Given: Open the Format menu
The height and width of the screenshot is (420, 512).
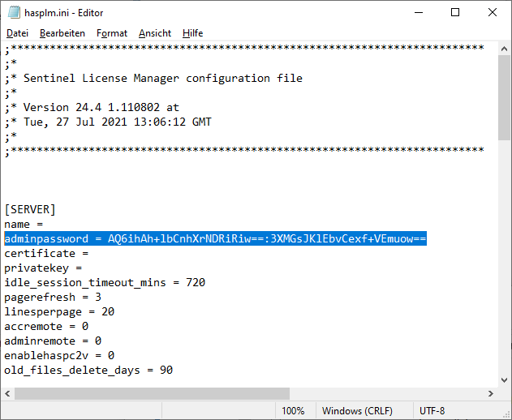Looking at the screenshot, I should click(x=112, y=33).
